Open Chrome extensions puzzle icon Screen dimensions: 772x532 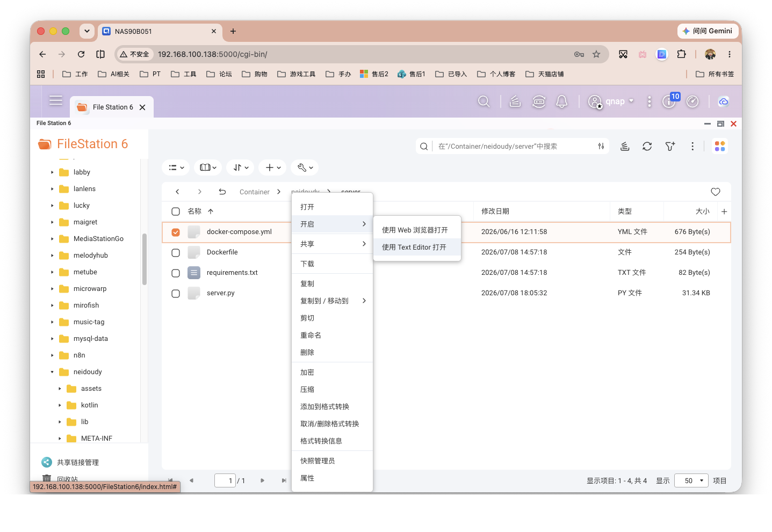[x=682, y=54]
